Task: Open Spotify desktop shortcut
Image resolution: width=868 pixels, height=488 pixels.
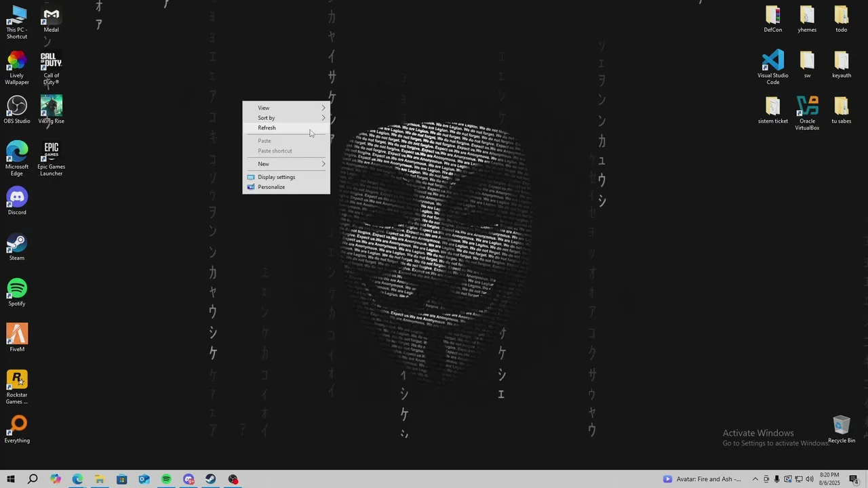Action: (x=17, y=292)
